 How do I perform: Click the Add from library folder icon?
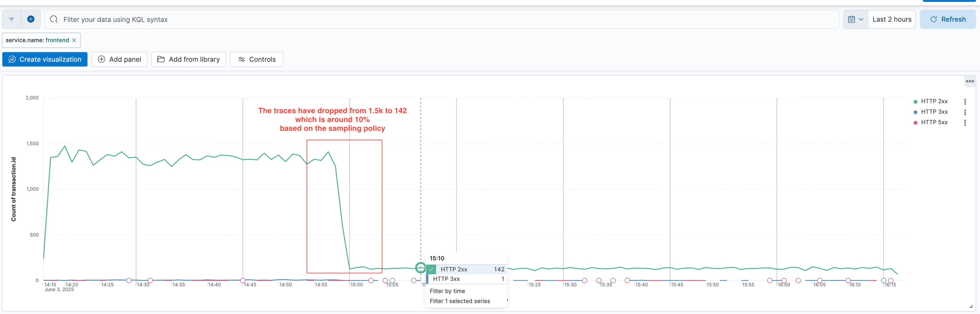pos(161,59)
